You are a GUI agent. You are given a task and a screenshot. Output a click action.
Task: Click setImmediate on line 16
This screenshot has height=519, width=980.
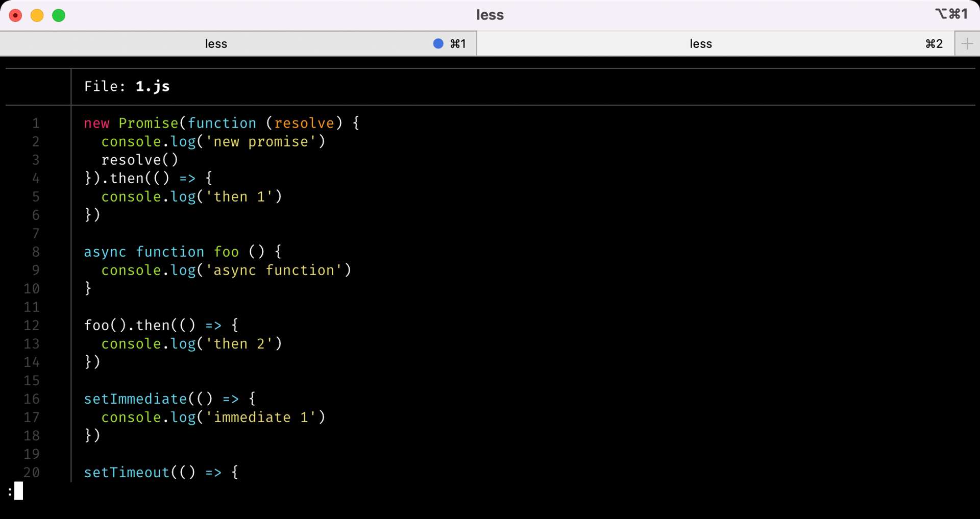(x=135, y=399)
